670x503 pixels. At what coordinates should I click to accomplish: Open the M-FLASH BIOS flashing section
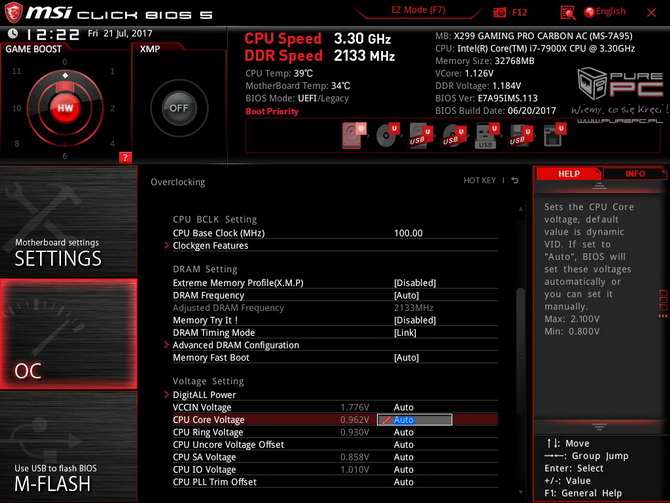68,447
